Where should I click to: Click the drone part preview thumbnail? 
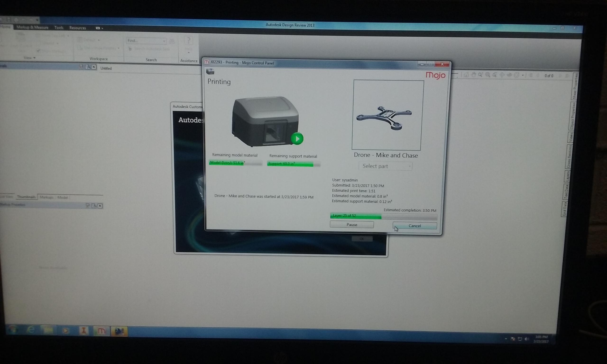point(388,115)
